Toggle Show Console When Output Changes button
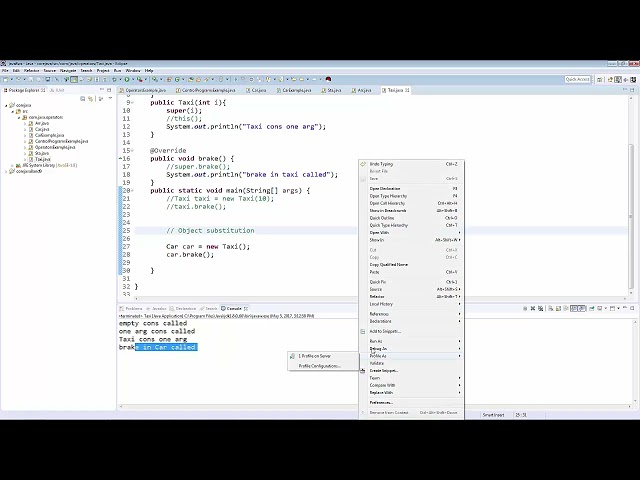This screenshot has width=640, height=480. tap(573, 308)
